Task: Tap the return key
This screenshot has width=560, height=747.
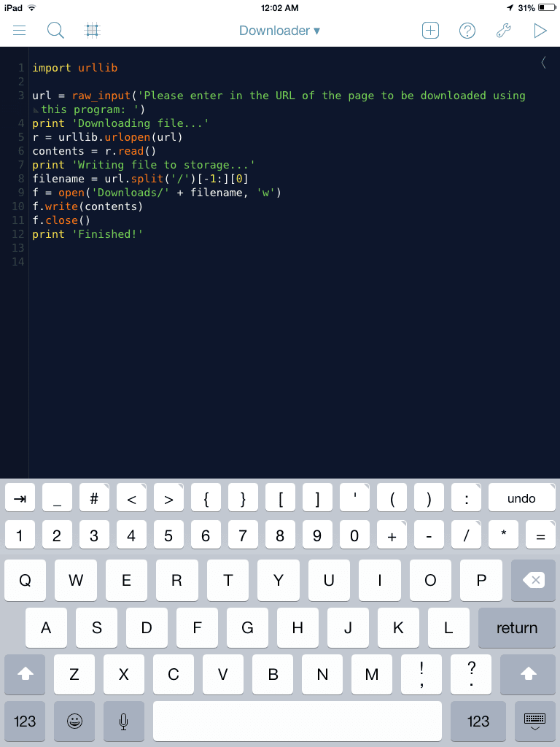Action: click(x=517, y=627)
